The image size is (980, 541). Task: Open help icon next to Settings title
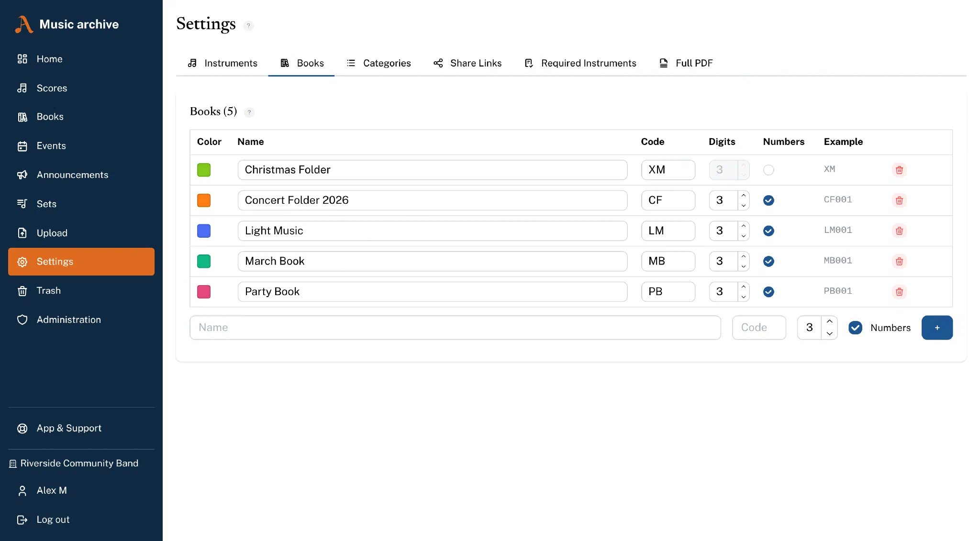(248, 26)
